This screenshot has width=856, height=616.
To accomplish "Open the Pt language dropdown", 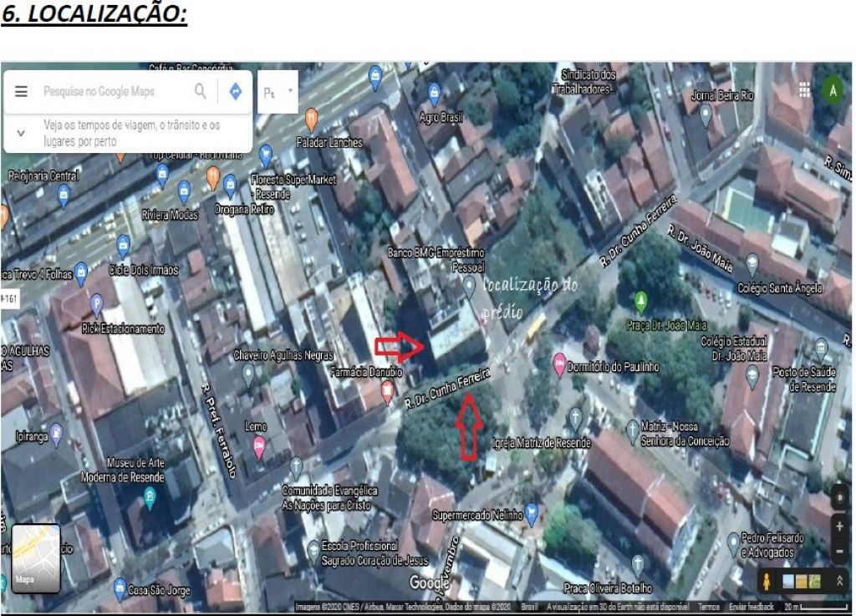I will [278, 92].
